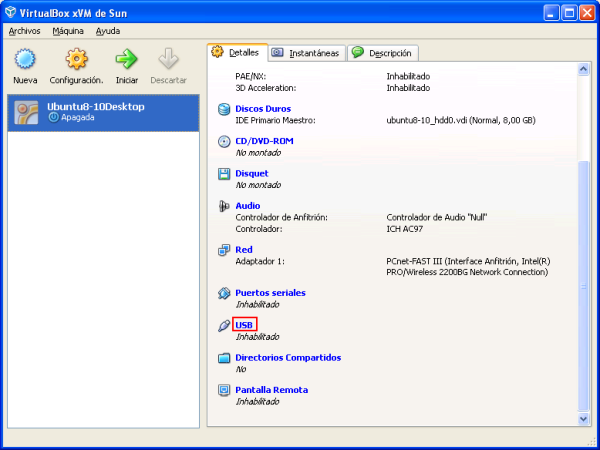Click the USB plug icon

(x=224, y=325)
